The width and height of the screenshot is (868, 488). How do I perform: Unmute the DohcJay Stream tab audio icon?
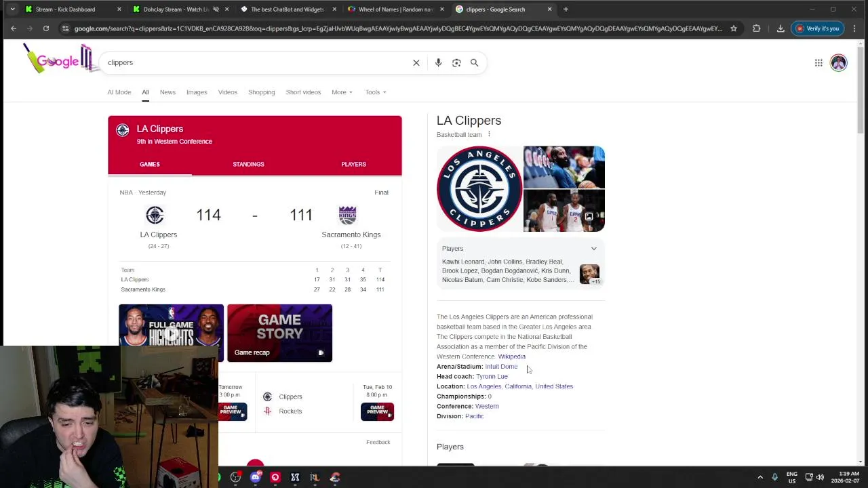216,9
